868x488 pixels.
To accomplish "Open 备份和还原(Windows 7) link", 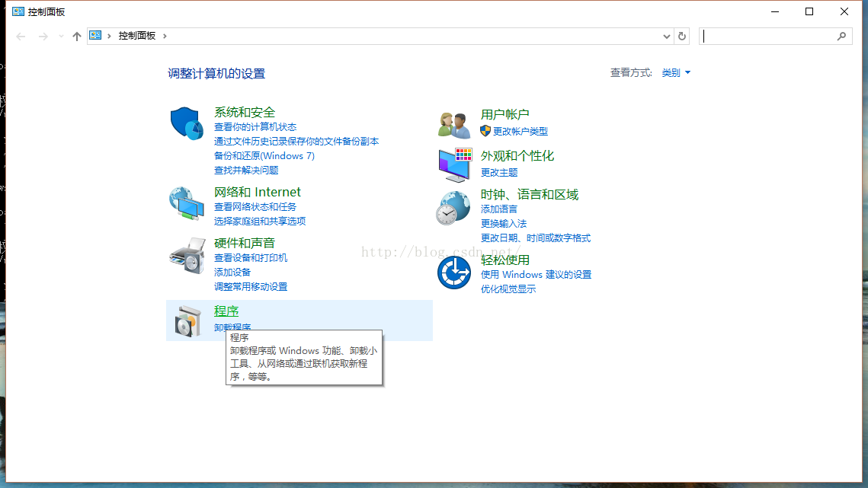I will point(264,156).
